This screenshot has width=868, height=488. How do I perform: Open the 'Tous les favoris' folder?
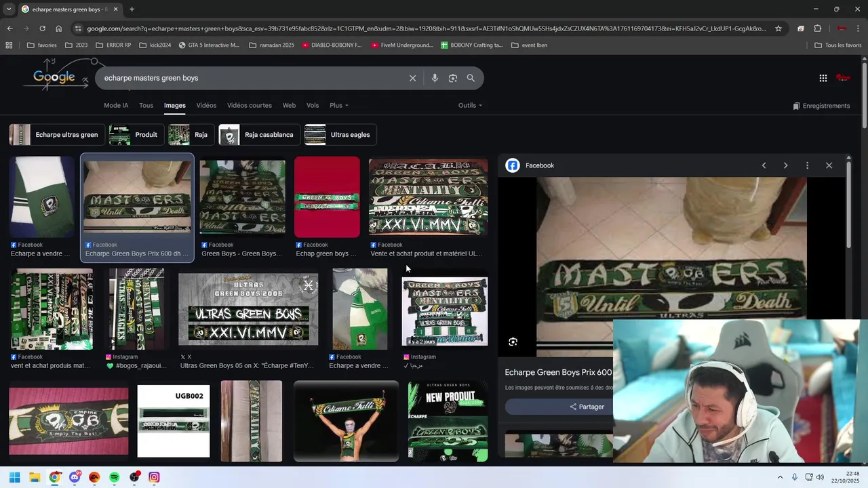click(838, 45)
